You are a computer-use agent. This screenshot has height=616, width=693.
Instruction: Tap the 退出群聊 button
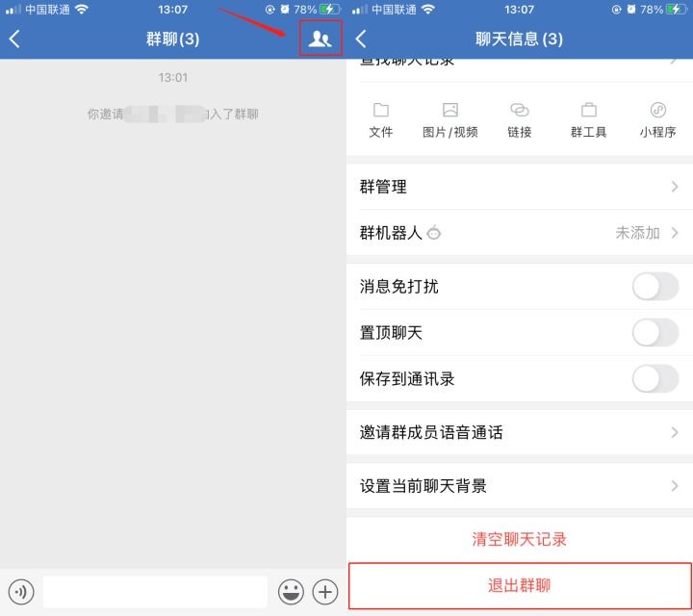pos(520,585)
